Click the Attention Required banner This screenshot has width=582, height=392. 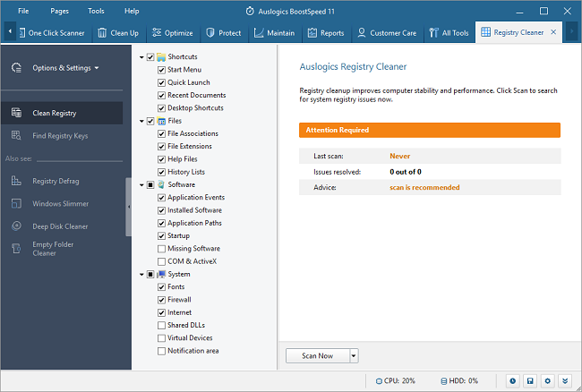[430, 130]
